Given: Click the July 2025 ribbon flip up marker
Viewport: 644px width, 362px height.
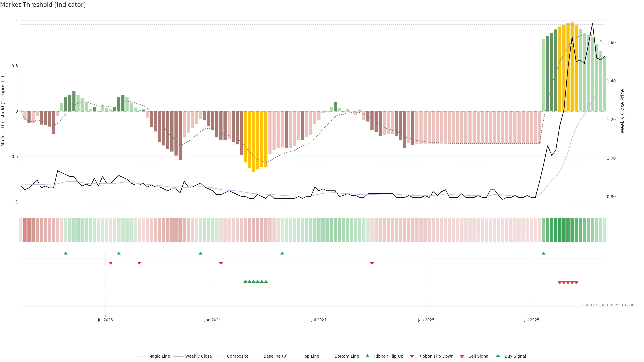Looking at the screenshot, I should pos(544,253).
